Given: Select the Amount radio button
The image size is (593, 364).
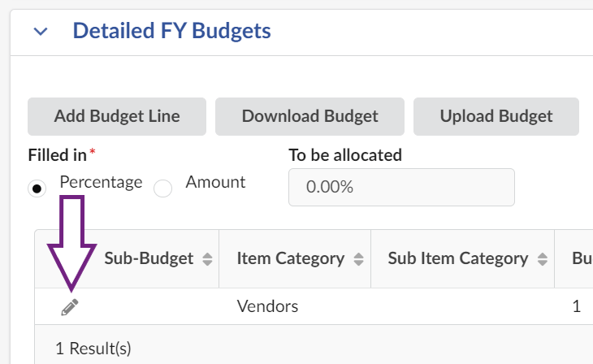Looking at the screenshot, I should click(163, 188).
